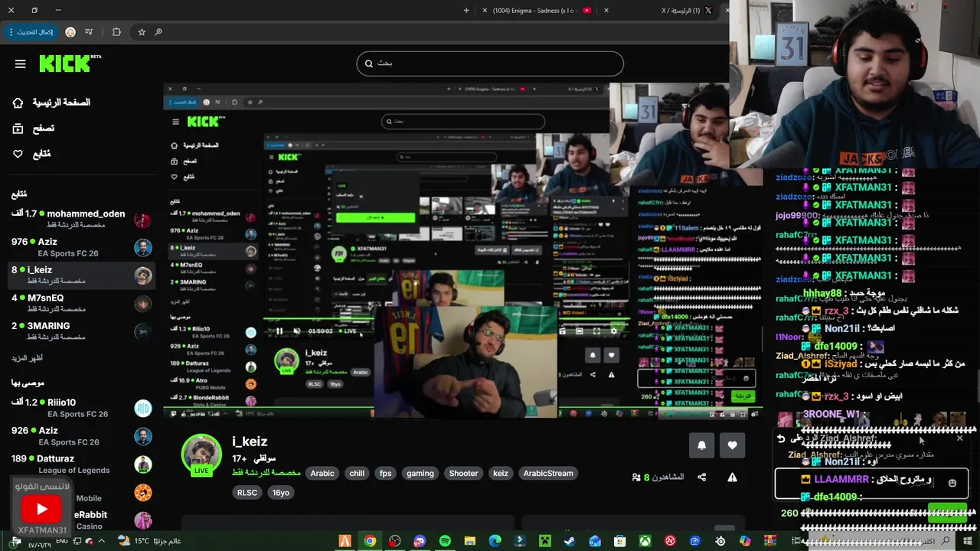980x551 pixels.
Task: Click the share stream icon
Action: coord(701,478)
